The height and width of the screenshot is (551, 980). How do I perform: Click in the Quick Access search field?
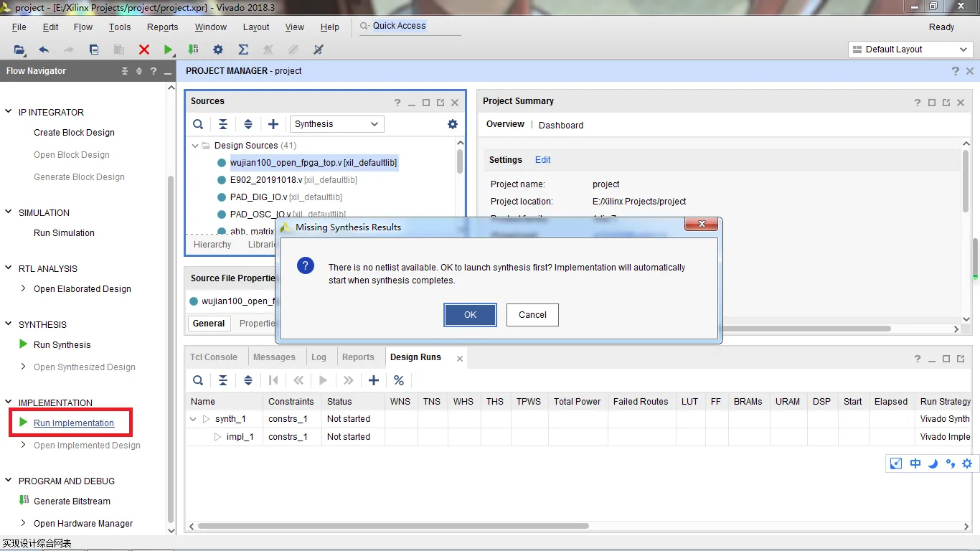[x=409, y=26]
